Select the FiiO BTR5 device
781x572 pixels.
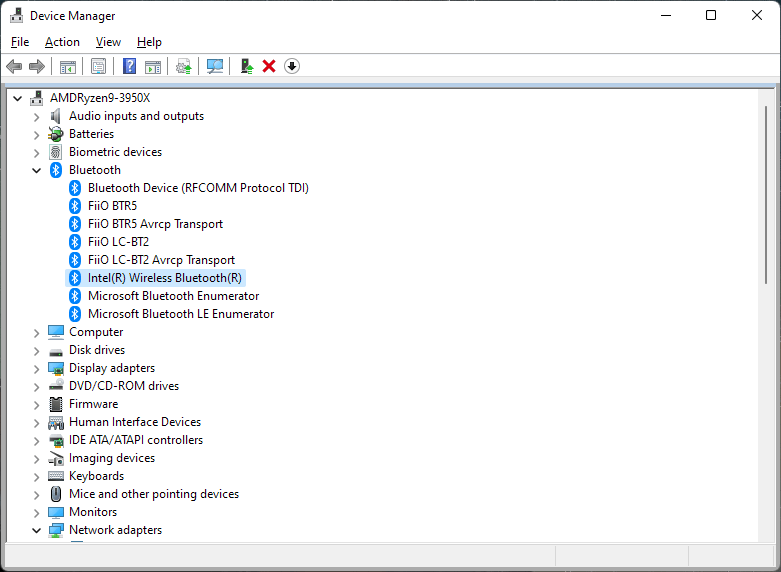pos(112,206)
